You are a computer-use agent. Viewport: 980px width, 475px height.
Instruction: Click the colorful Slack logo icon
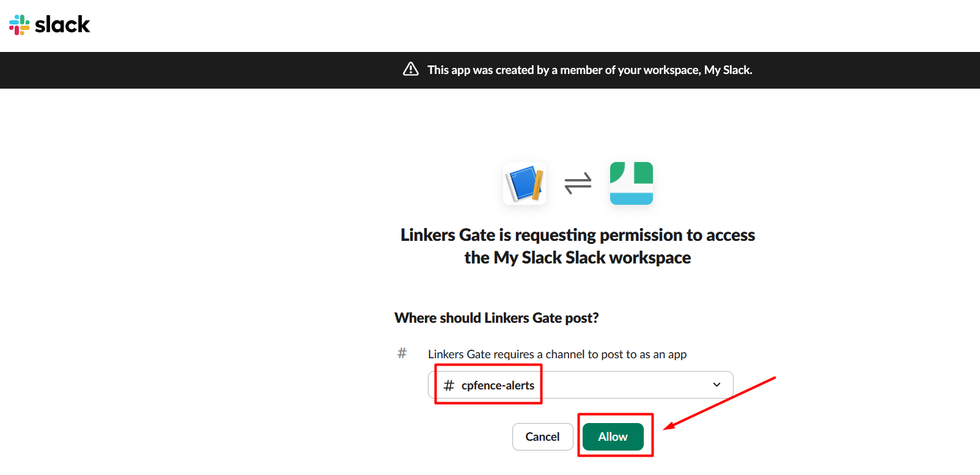coord(20,24)
